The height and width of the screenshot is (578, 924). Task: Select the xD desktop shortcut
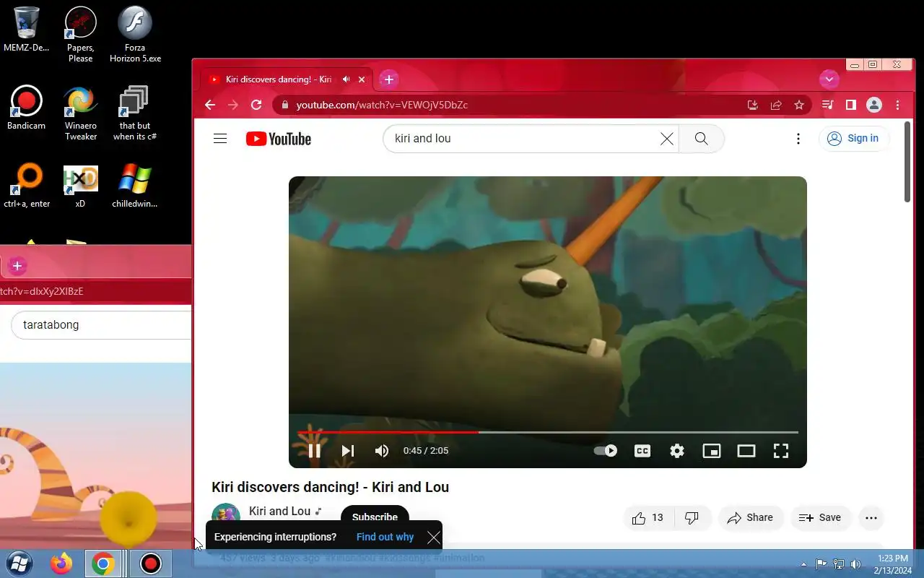pyautogui.click(x=80, y=186)
